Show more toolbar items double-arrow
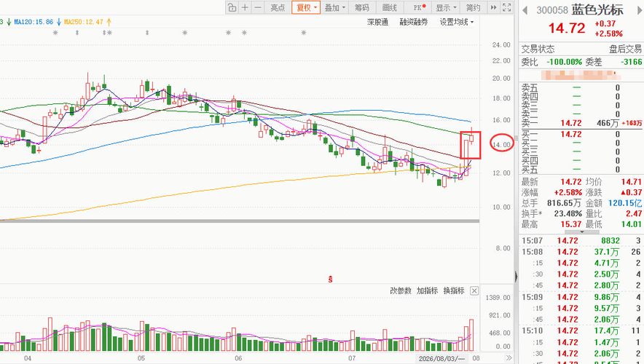The image size is (644, 364). point(493,7)
